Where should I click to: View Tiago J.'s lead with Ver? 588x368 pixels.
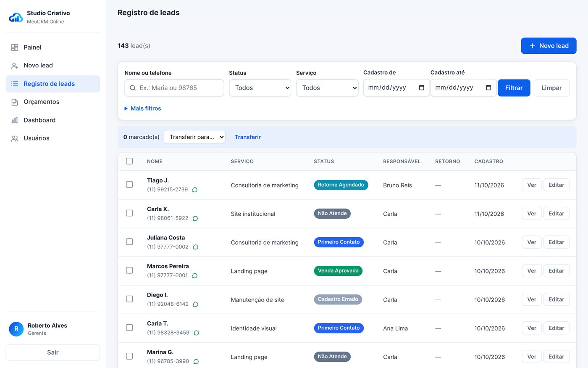pos(532,185)
